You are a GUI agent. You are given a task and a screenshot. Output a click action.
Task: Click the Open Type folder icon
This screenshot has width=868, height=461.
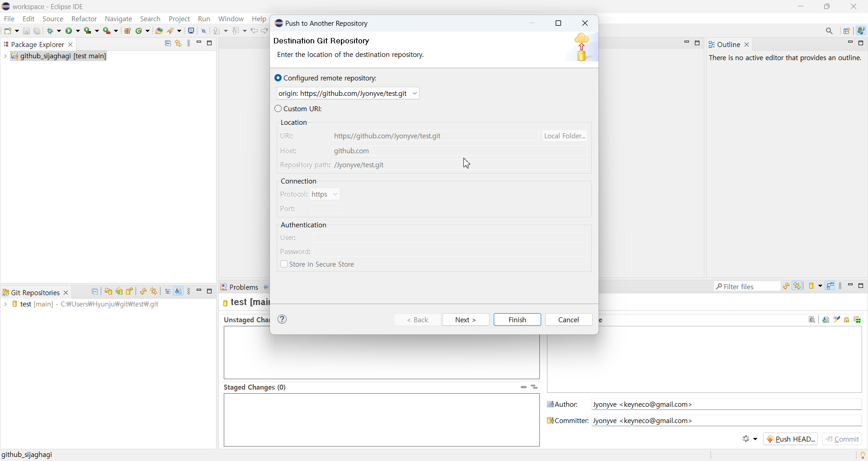click(159, 31)
